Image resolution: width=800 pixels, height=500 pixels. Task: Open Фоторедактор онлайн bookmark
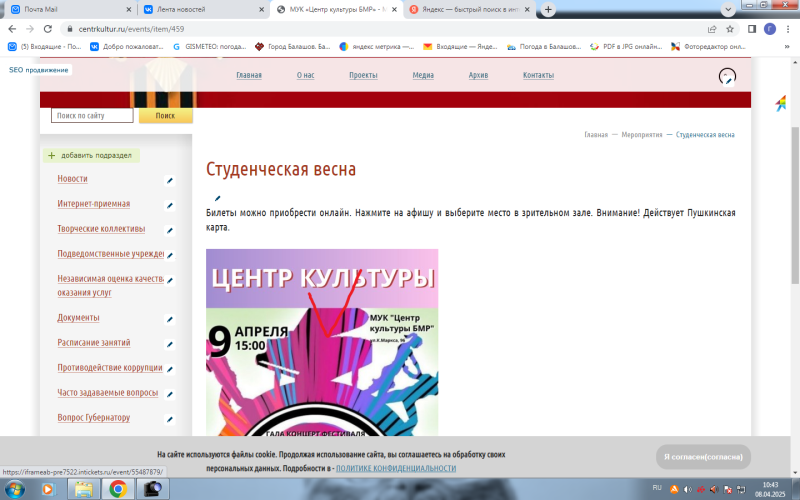[x=708, y=46]
